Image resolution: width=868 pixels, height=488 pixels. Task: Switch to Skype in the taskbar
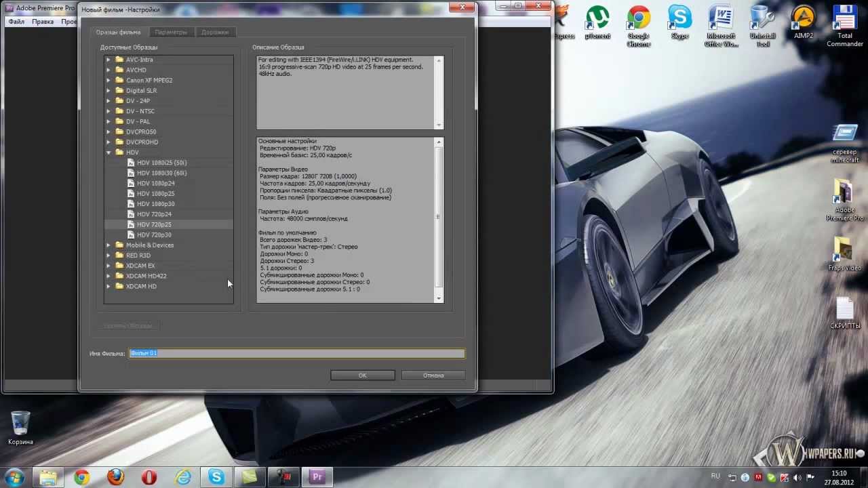click(x=216, y=477)
